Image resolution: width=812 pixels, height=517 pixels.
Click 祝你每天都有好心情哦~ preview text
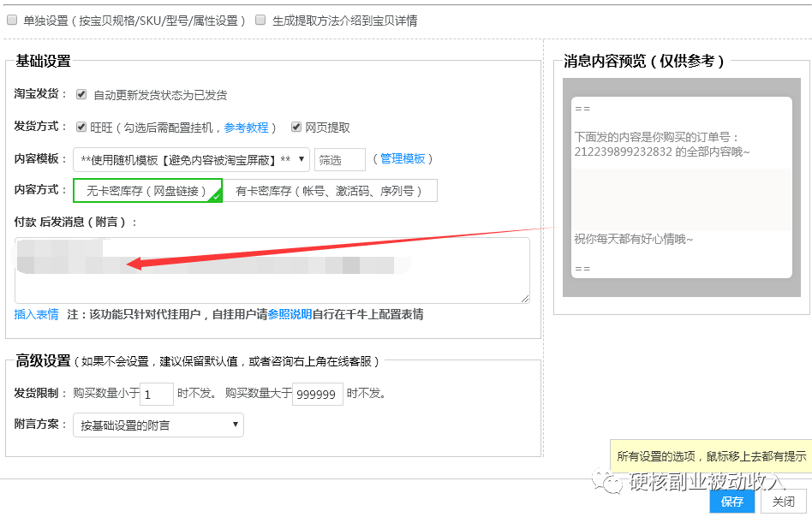[x=633, y=239]
